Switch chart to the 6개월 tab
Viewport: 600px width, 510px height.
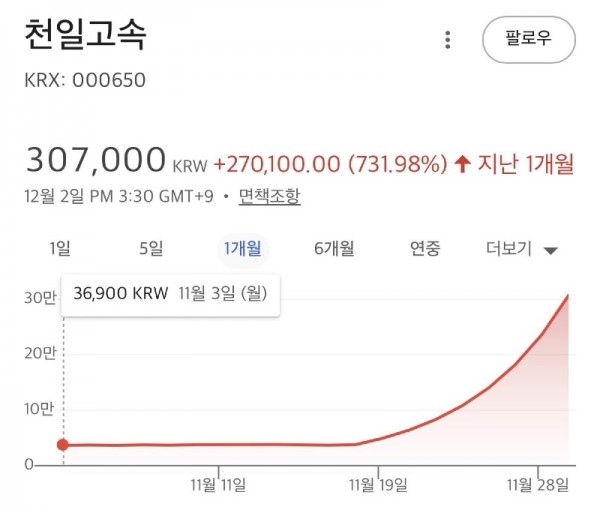pos(333,249)
